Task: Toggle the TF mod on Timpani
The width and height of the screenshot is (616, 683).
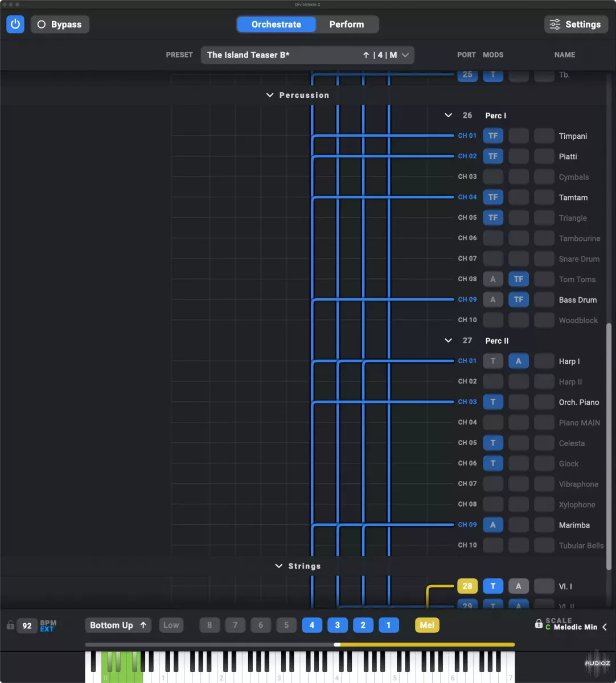Action: [x=493, y=136]
